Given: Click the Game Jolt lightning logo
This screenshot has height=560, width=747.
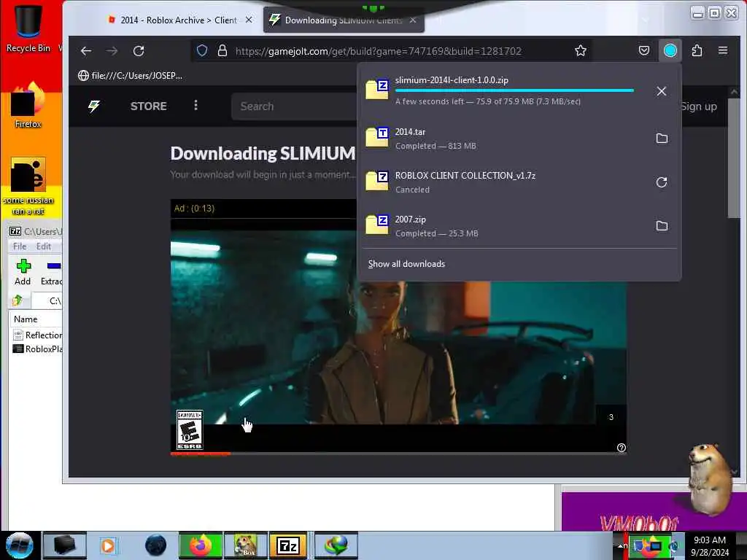Looking at the screenshot, I should pos(94,106).
